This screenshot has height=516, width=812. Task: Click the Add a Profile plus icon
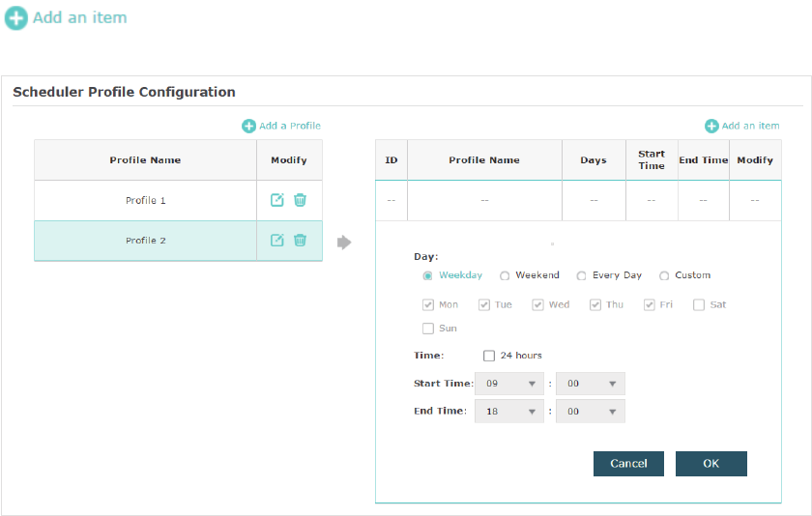[249, 126]
